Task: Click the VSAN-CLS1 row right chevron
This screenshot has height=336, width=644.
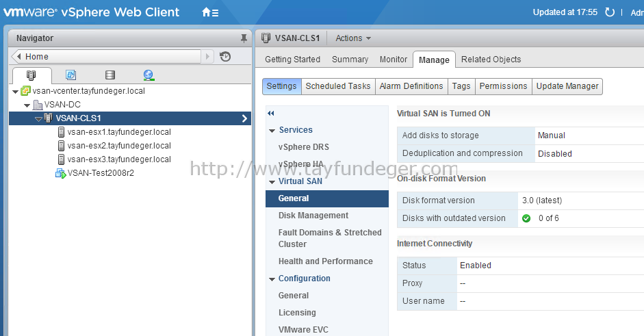Action: click(244, 118)
